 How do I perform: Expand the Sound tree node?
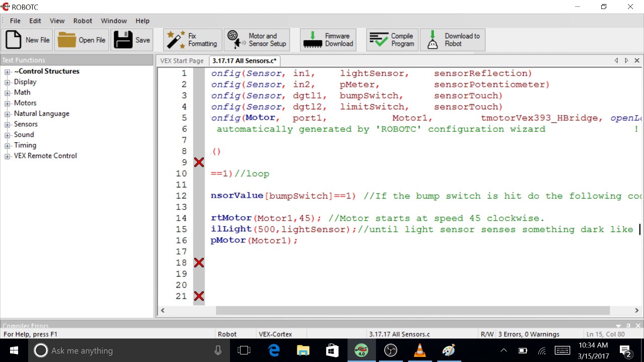[x=8, y=135]
